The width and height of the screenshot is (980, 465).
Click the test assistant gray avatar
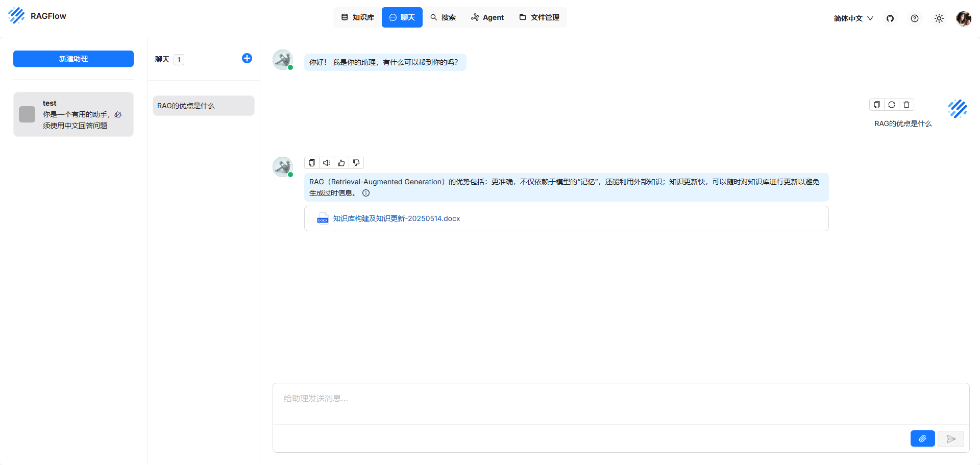(x=27, y=114)
